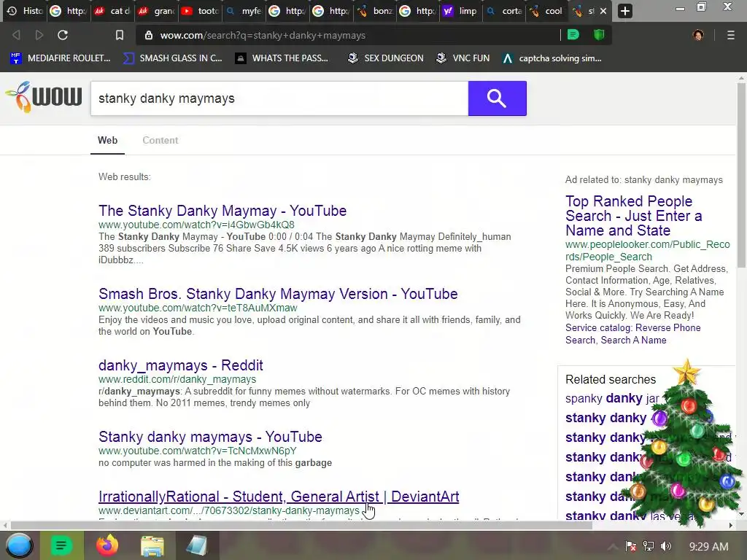Open the user profile avatar
The image size is (747, 560).
pyautogui.click(x=698, y=35)
